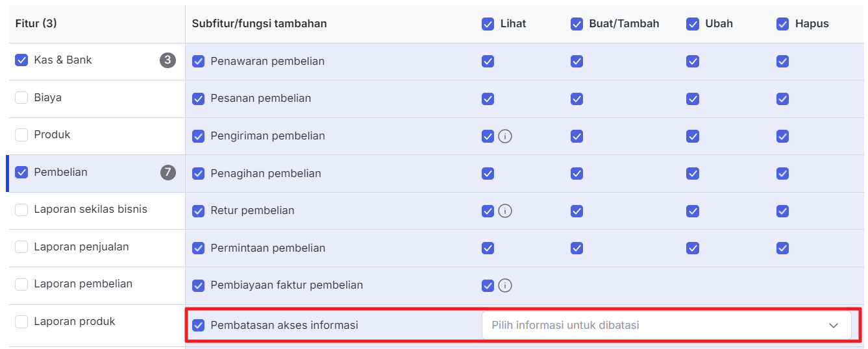
Task: Click info icon beside Retur pembelian
Action: 505,211
